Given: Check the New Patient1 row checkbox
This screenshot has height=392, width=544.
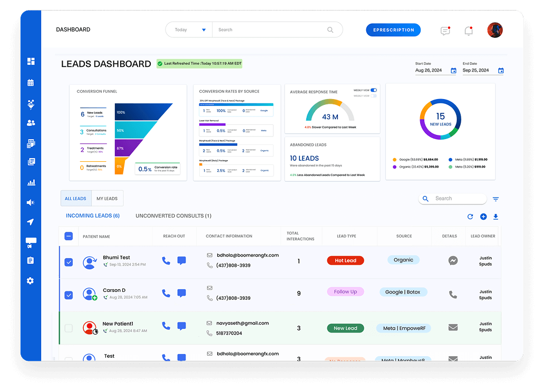Looking at the screenshot, I should click(69, 328).
